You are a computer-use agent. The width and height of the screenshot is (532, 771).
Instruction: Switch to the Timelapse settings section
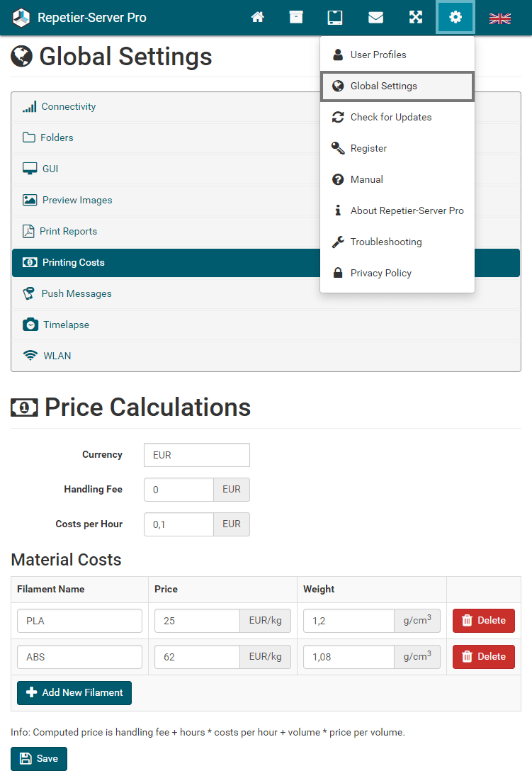pyautogui.click(x=65, y=325)
